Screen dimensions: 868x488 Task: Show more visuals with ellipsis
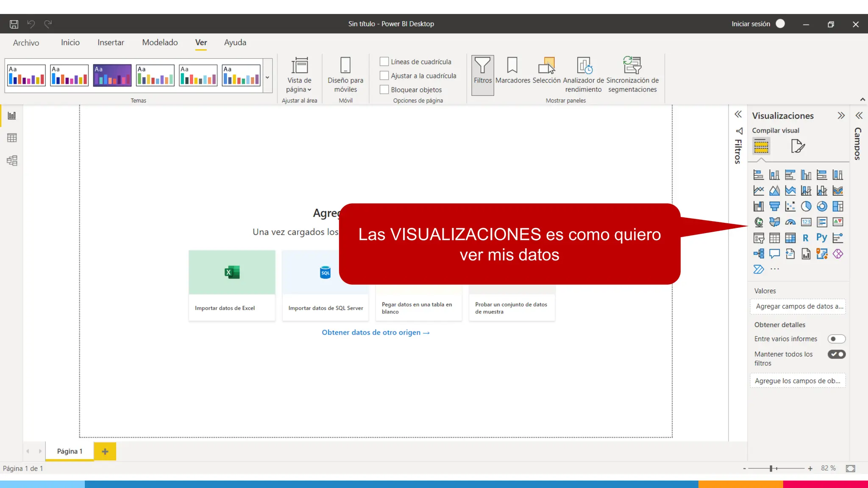pos(775,269)
